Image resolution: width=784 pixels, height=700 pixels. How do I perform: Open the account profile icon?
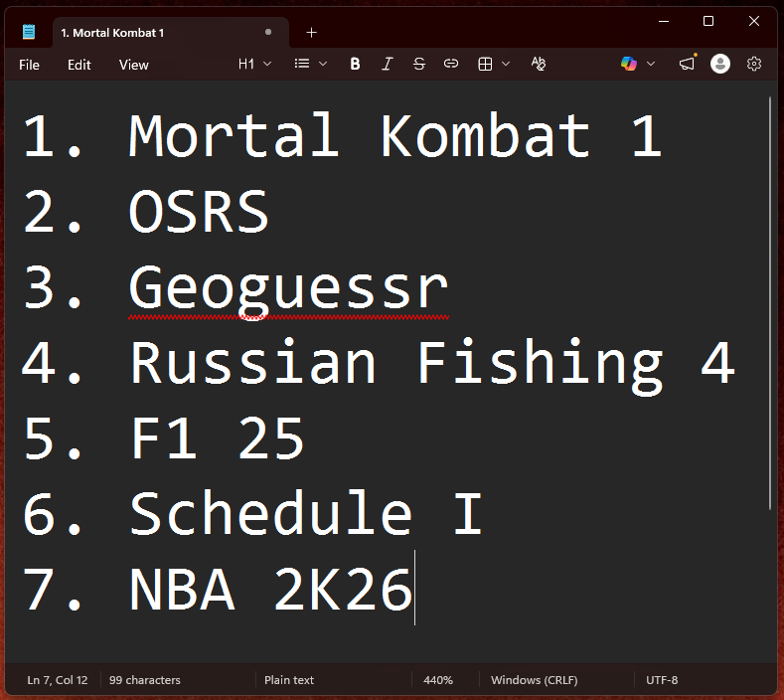720,64
